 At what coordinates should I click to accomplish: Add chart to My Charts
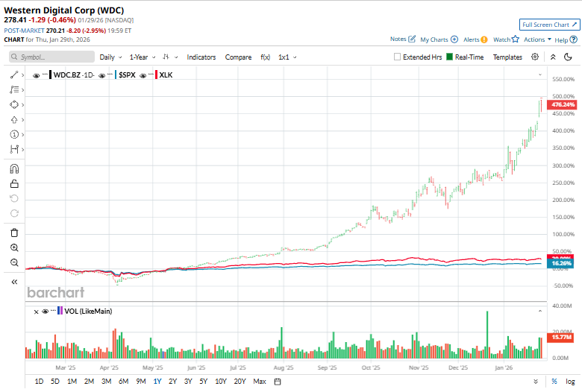point(454,39)
